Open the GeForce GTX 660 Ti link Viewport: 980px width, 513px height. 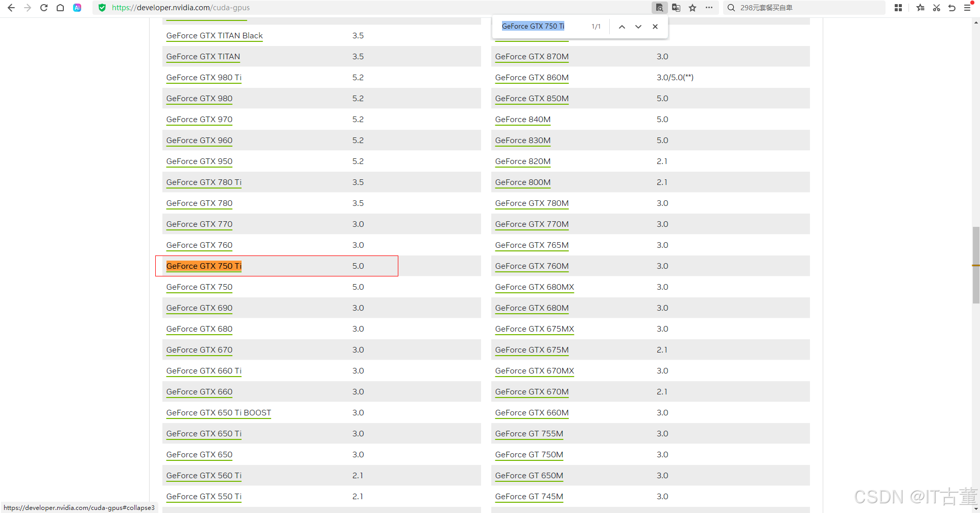click(204, 371)
